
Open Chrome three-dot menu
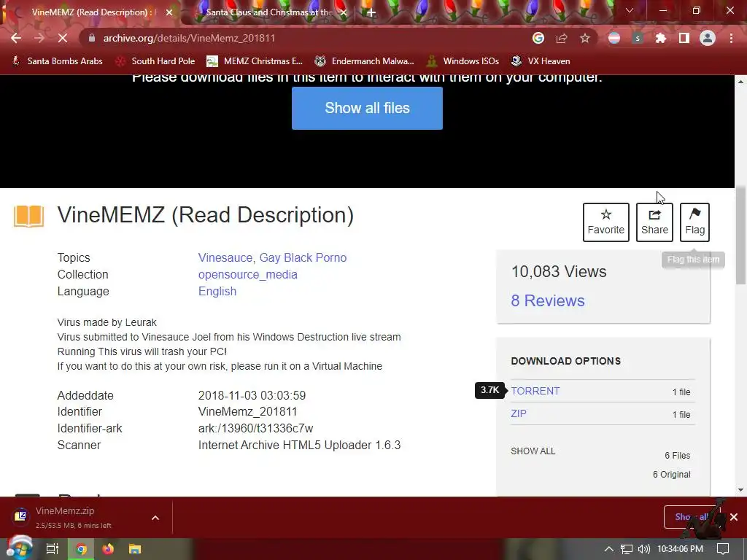point(731,38)
